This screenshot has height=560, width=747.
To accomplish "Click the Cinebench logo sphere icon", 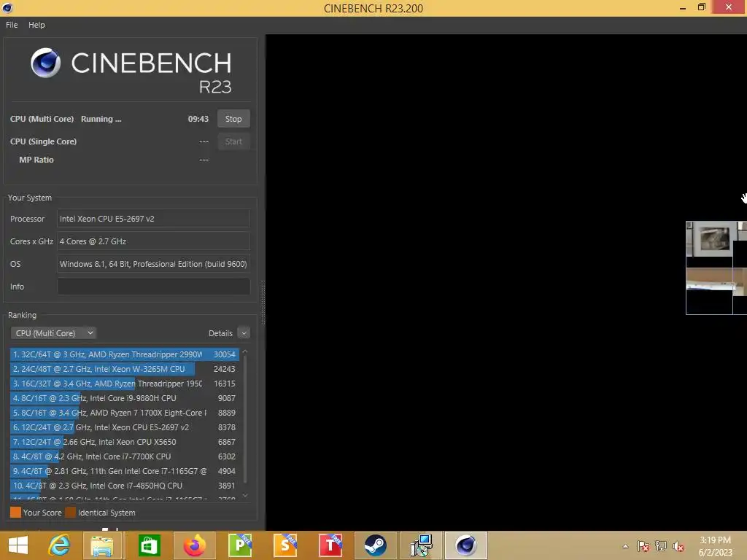I will tap(46, 63).
